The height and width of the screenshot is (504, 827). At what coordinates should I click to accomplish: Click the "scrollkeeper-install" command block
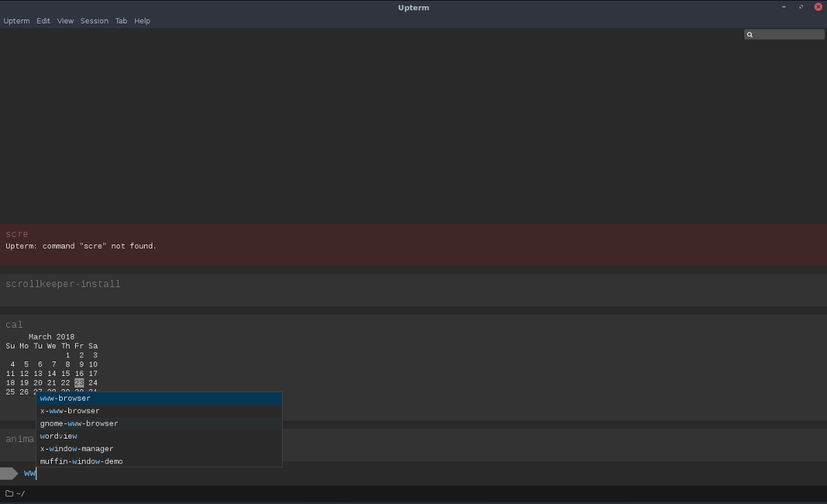(63, 284)
